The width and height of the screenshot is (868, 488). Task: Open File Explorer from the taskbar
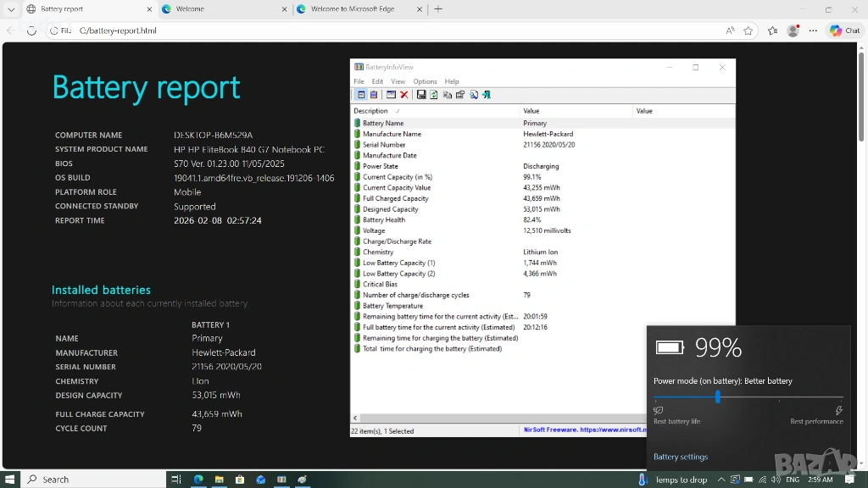(219, 480)
